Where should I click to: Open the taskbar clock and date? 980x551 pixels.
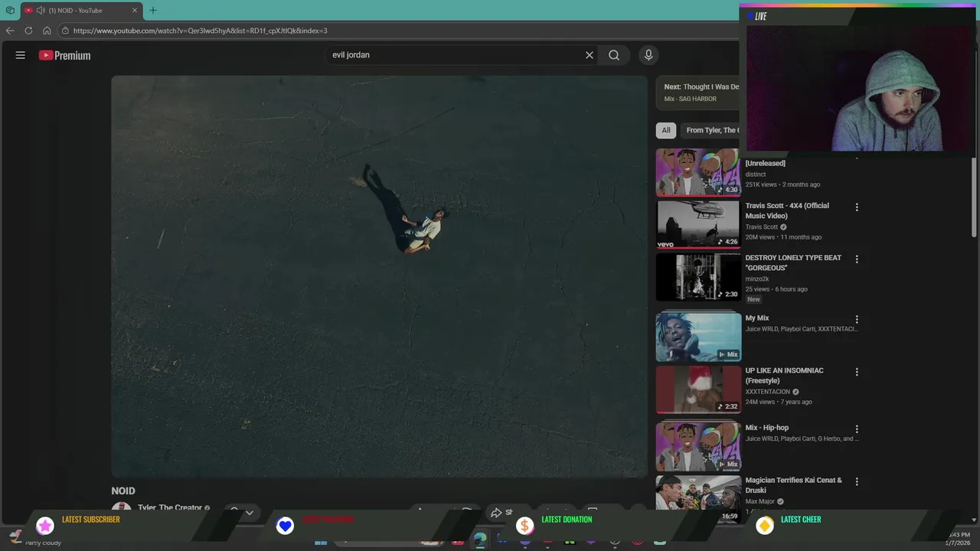(959, 539)
